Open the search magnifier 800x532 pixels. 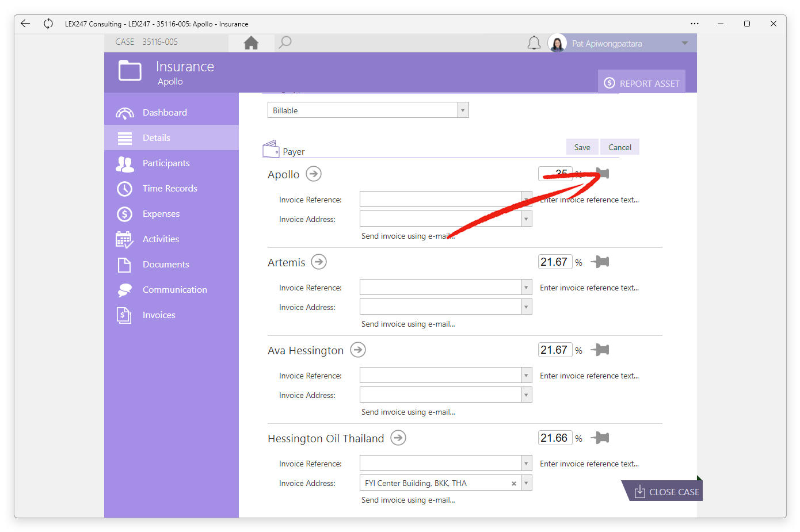tap(285, 43)
